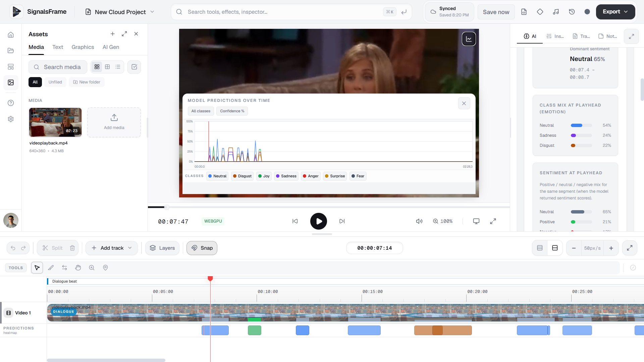Open the audio music note icon

click(x=556, y=12)
